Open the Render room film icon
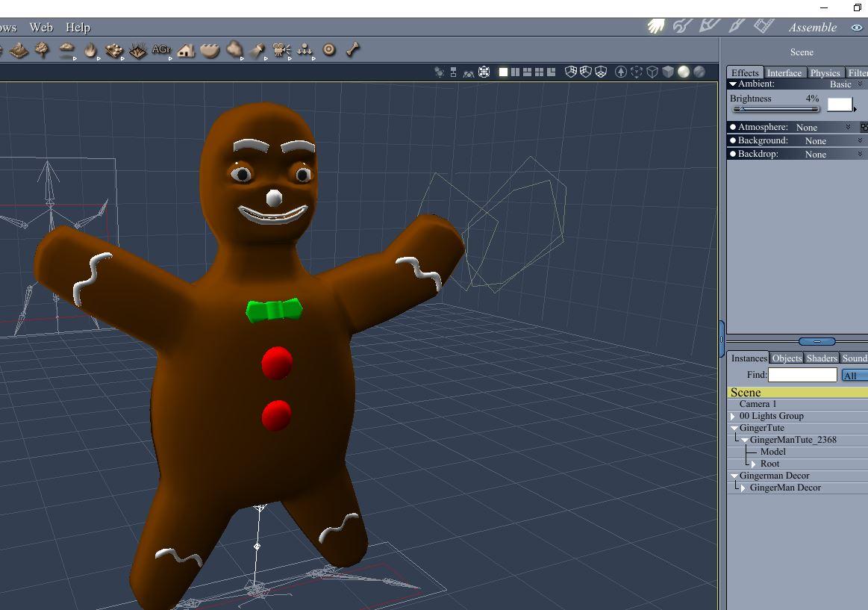The image size is (868, 610). pos(764,25)
